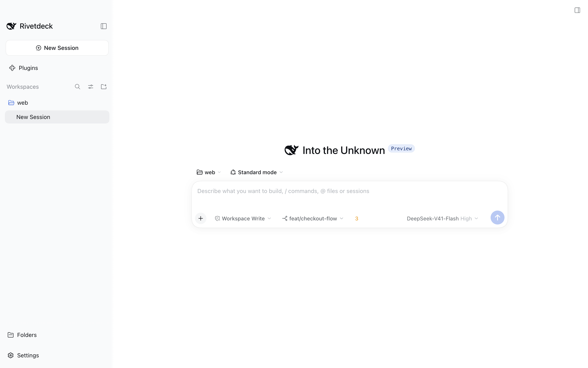Screen dimensions: 588x368
Task: Collapse the left sidebar panel
Action: [104, 26]
